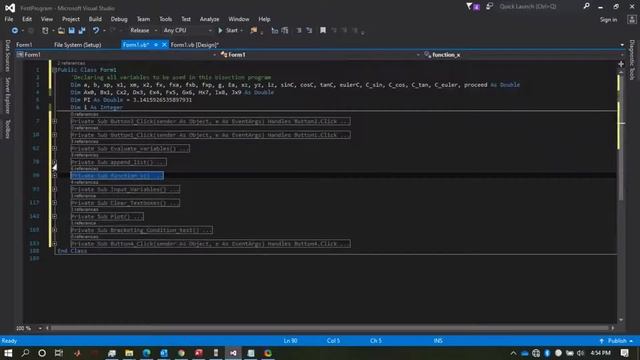This screenshot has width=640, height=360.
Task: Expand the Clear_Textboxes sub
Action: 54,203
